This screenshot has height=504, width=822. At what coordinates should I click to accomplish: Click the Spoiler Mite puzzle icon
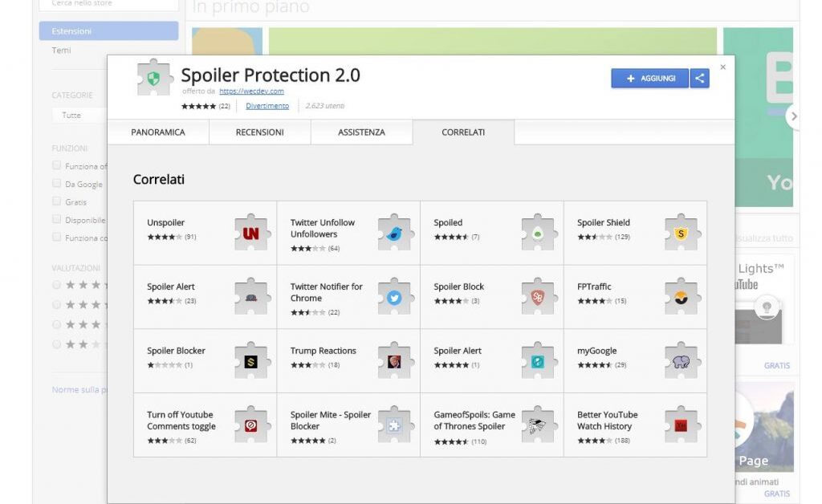coord(395,425)
